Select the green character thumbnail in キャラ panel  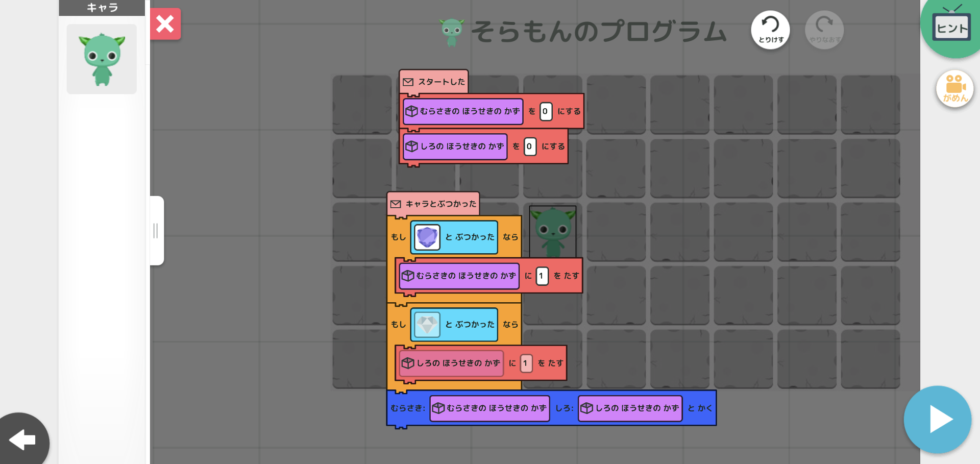point(102,59)
